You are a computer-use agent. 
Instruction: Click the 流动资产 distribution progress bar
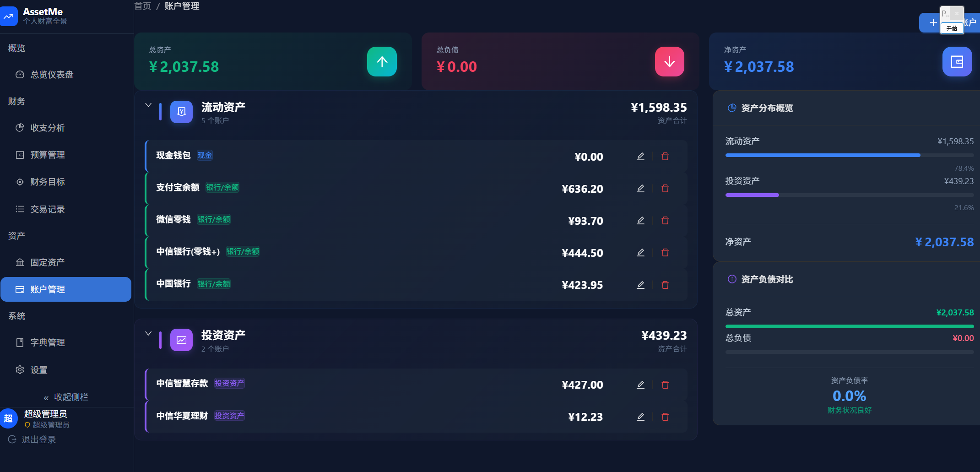[x=850, y=155]
